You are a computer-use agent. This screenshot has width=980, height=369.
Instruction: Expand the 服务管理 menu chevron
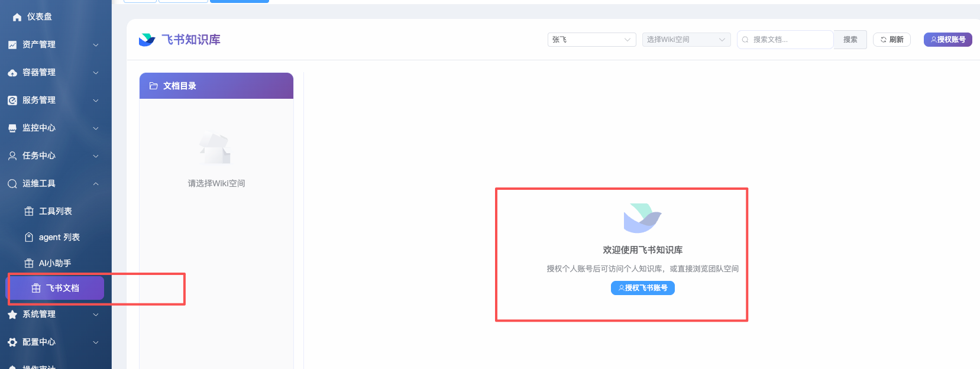pos(96,101)
